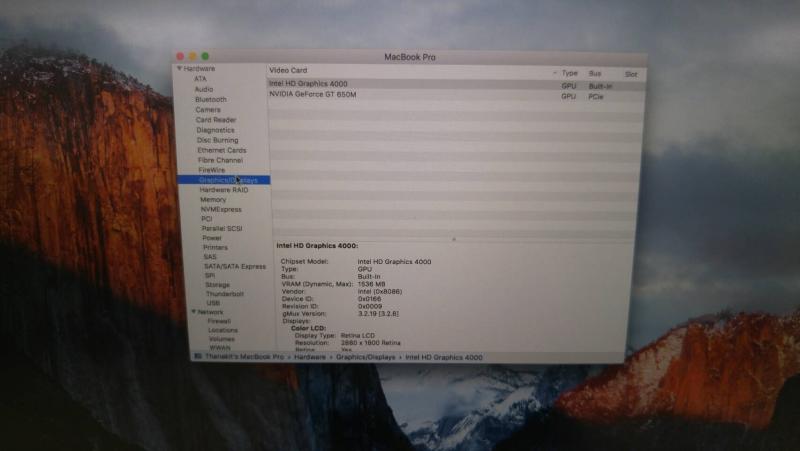Select Hardware RAID in sidebar
The image size is (800, 451).
tap(224, 189)
